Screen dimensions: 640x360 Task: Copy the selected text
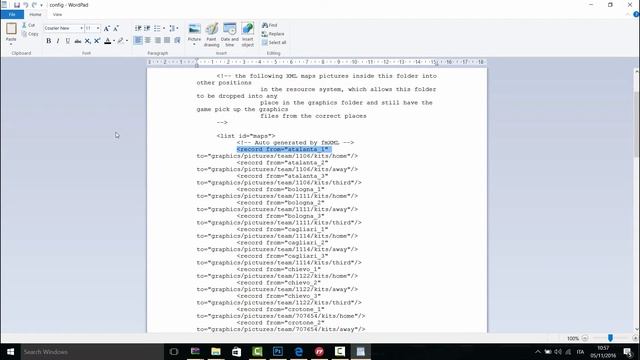tap(30, 34)
